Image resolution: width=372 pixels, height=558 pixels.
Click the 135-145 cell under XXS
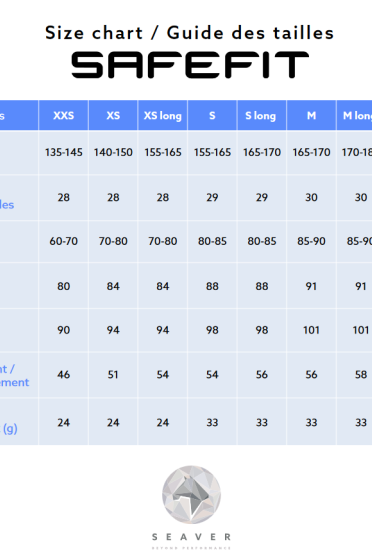point(63,152)
